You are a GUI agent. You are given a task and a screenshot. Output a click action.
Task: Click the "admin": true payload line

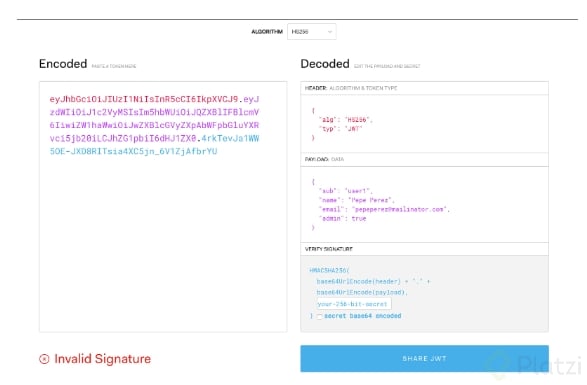pyautogui.click(x=342, y=219)
